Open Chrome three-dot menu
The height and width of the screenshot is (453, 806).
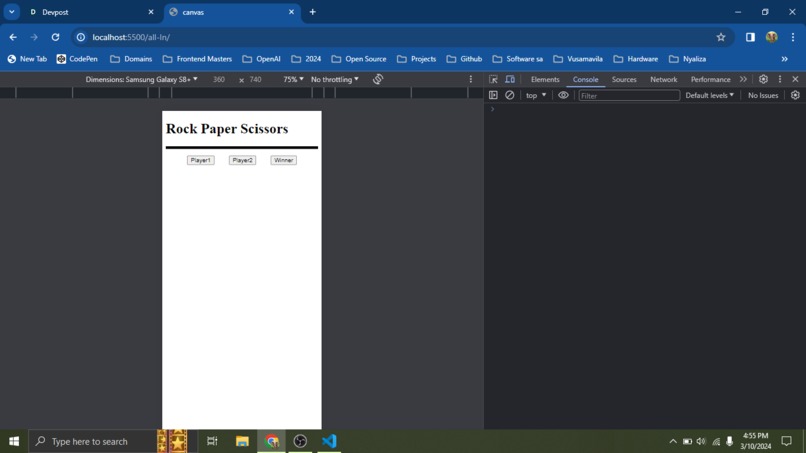[793, 37]
